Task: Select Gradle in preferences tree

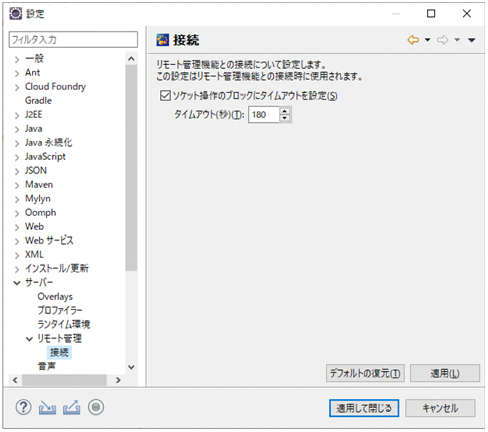Action: 38,100
